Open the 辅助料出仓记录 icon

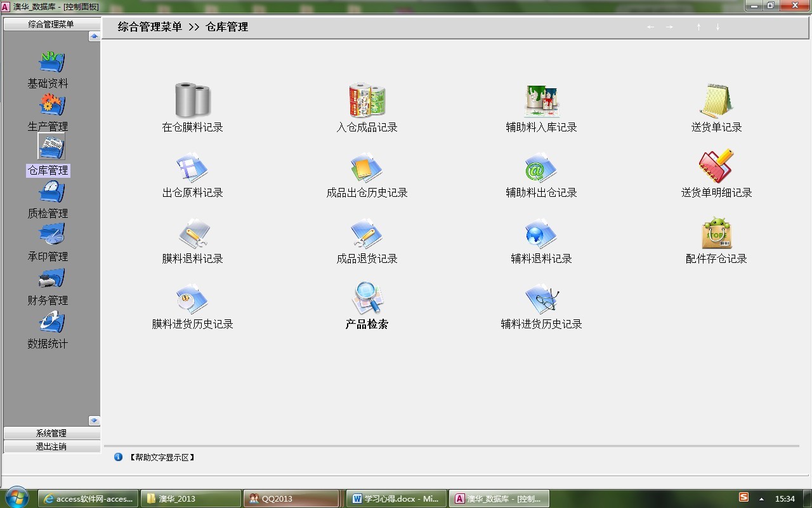pyautogui.click(x=541, y=168)
